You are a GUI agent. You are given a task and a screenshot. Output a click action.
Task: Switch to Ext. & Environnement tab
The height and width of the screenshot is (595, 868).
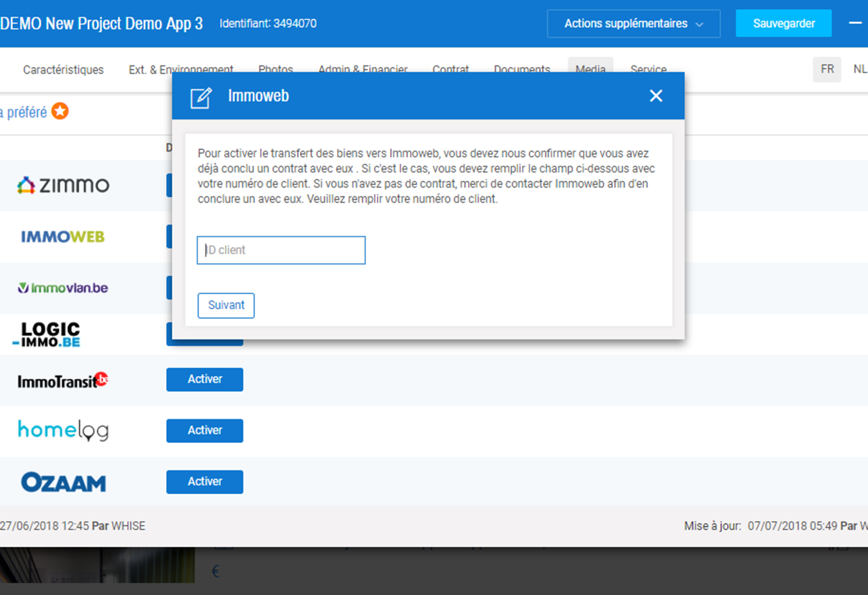coord(181,69)
